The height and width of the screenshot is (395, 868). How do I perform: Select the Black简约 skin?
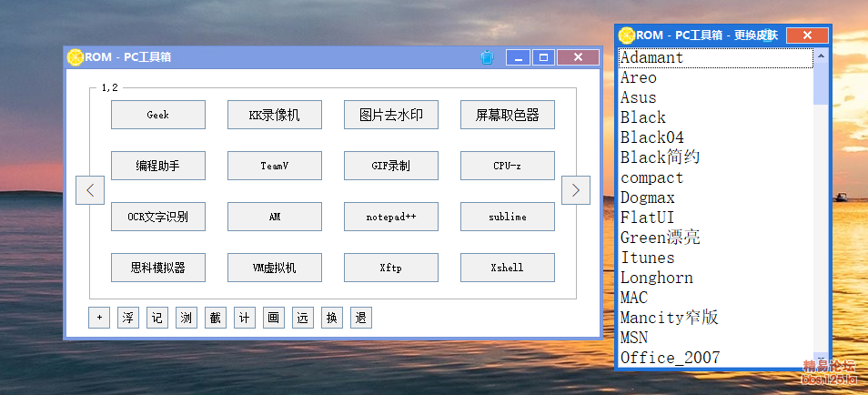(x=716, y=157)
